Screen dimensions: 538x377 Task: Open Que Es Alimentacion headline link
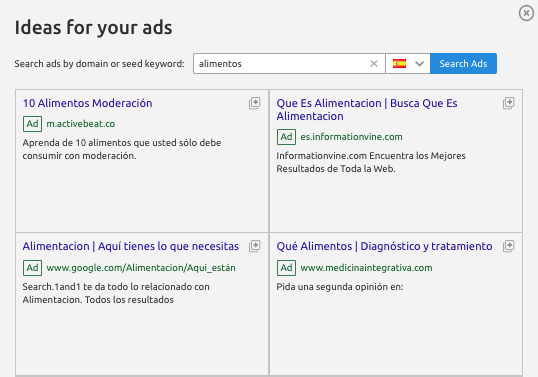[x=367, y=109]
